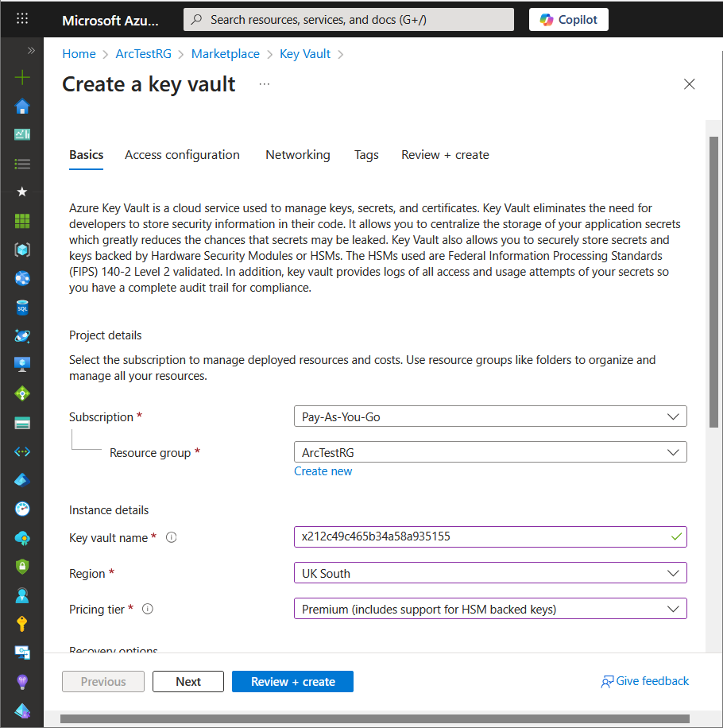Open All services list icon in sidebar
Viewport: 723px width, 728px height.
[x=22, y=164]
